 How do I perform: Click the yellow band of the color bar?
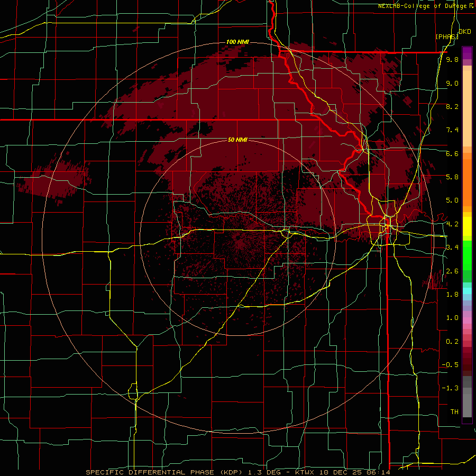[x=467, y=226]
